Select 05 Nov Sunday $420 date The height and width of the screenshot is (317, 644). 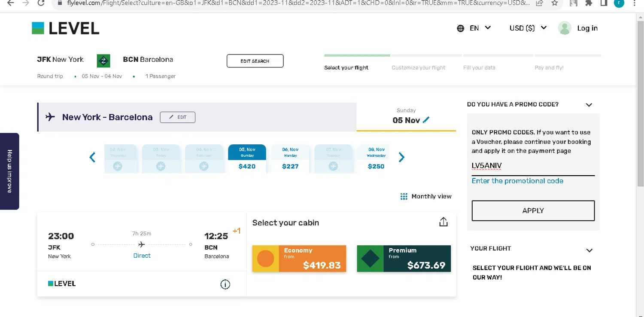tap(247, 158)
